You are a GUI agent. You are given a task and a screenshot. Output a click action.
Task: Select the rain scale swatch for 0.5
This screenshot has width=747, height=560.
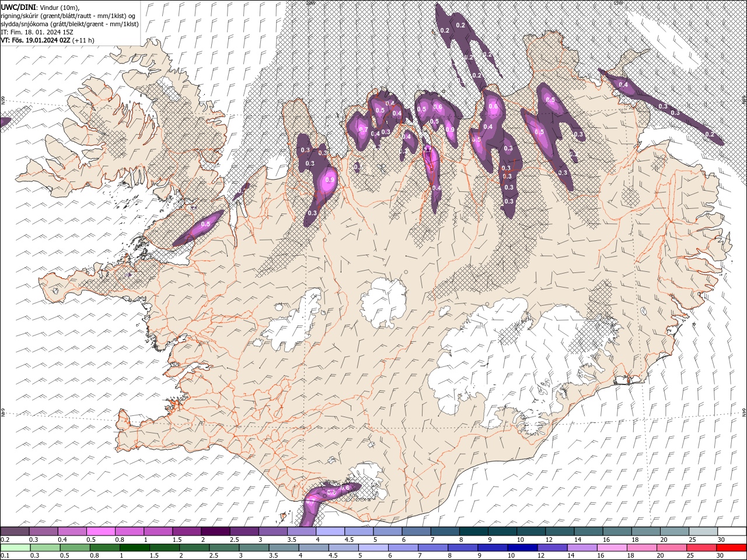tap(75, 548)
